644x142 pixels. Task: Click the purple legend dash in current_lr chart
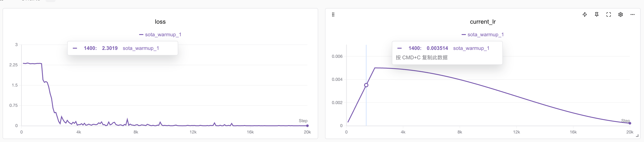pyautogui.click(x=464, y=35)
